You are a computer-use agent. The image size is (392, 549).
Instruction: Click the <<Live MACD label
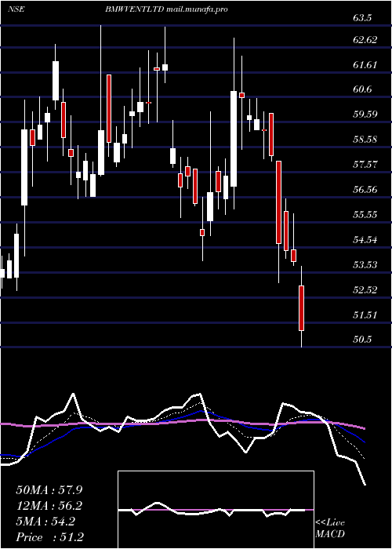330,528
